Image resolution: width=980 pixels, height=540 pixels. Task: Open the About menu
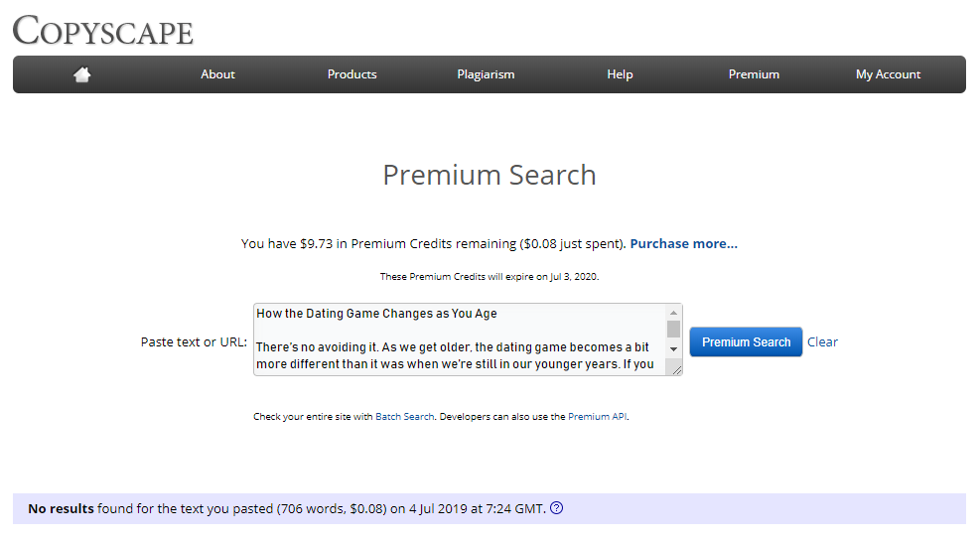coord(217,74)
